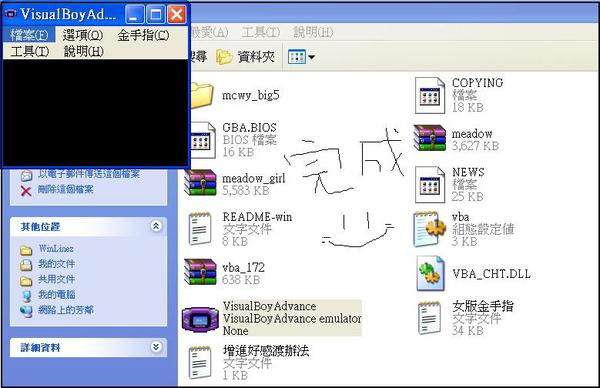This screenshot has height=388, width=600.
Task: Click the vba_172 file name text
Action: [x=243, y=267]
